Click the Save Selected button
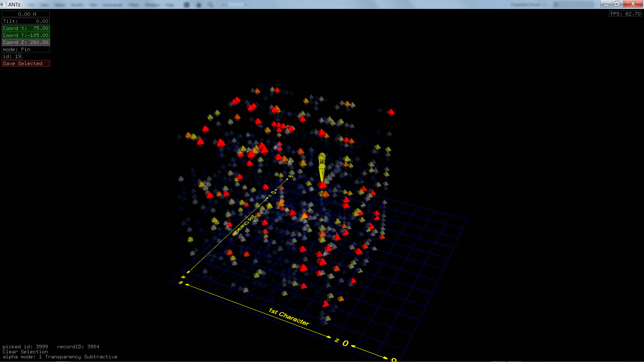 click(25, 63)
